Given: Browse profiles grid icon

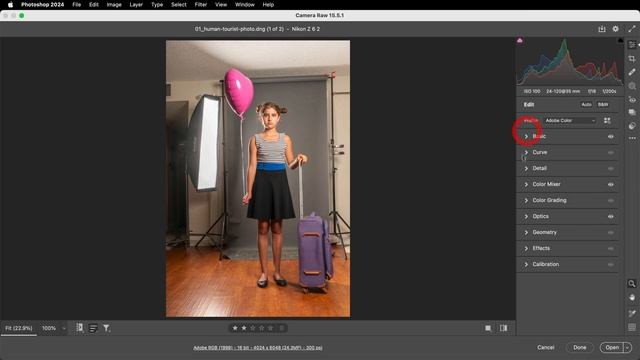Looking at the screenshot, I should (x=607, y=120).
